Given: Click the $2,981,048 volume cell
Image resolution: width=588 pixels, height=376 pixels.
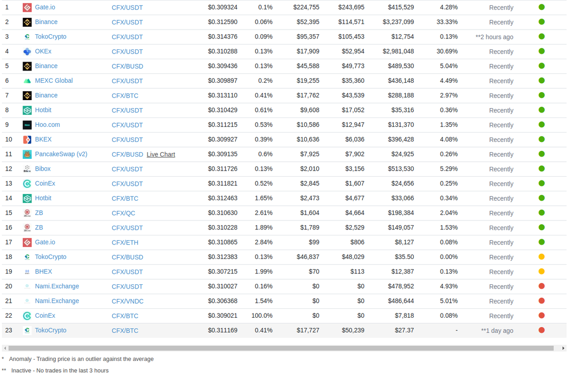Looking at the screenshot, I should pos(398,51).
